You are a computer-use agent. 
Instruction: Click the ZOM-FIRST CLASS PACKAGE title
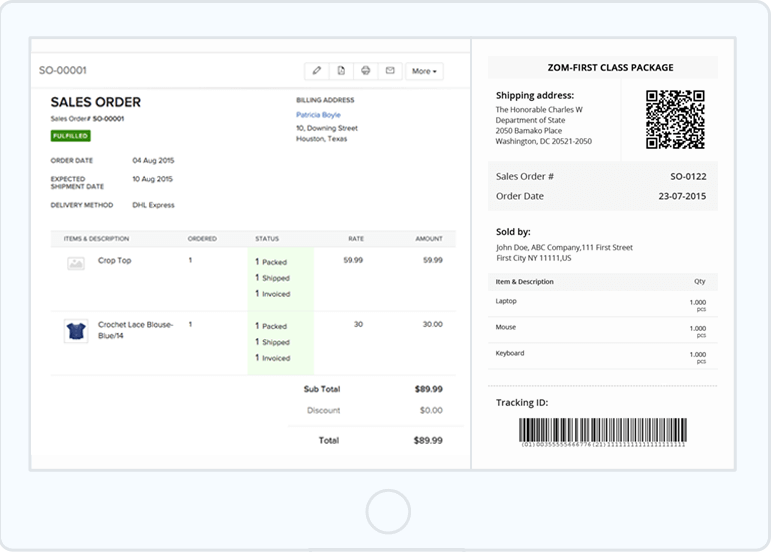pyautogui.click(x=611, y=68)
